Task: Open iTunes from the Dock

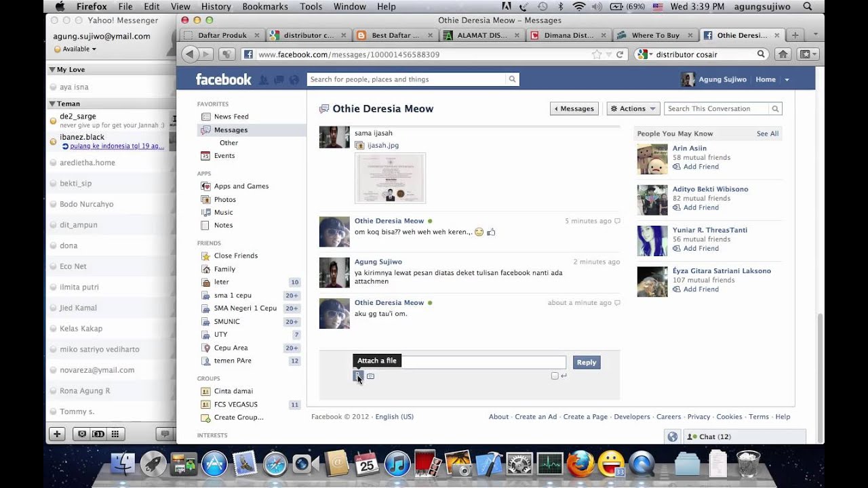Action: pyautogui.click(x=398, y=464)
